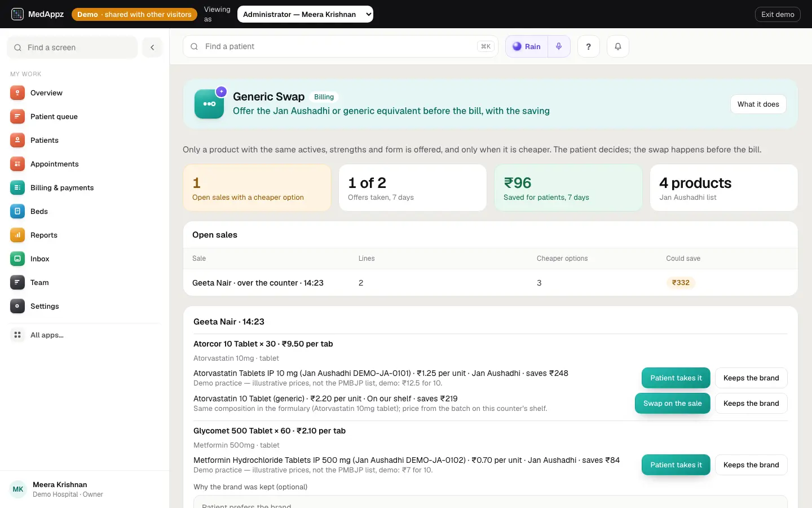The image size is (812, 508).
Task: Click the Could save column header
Action: coord(683,259)
